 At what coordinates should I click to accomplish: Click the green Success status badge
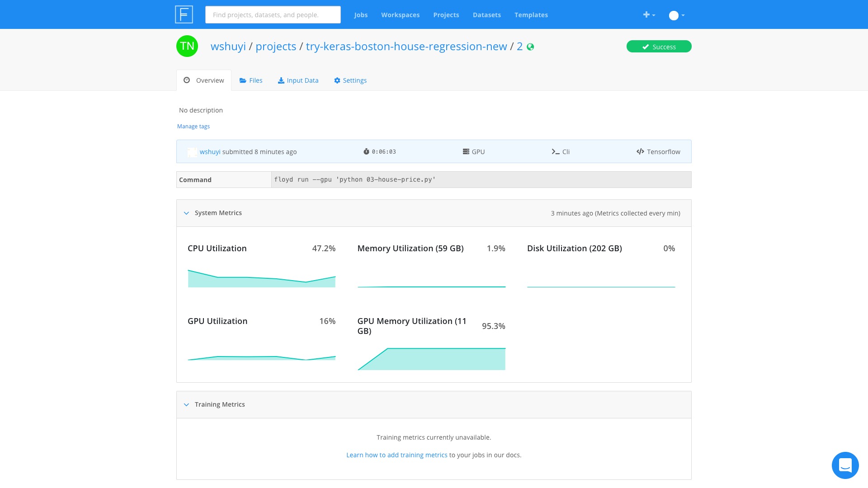click(659, 47)
